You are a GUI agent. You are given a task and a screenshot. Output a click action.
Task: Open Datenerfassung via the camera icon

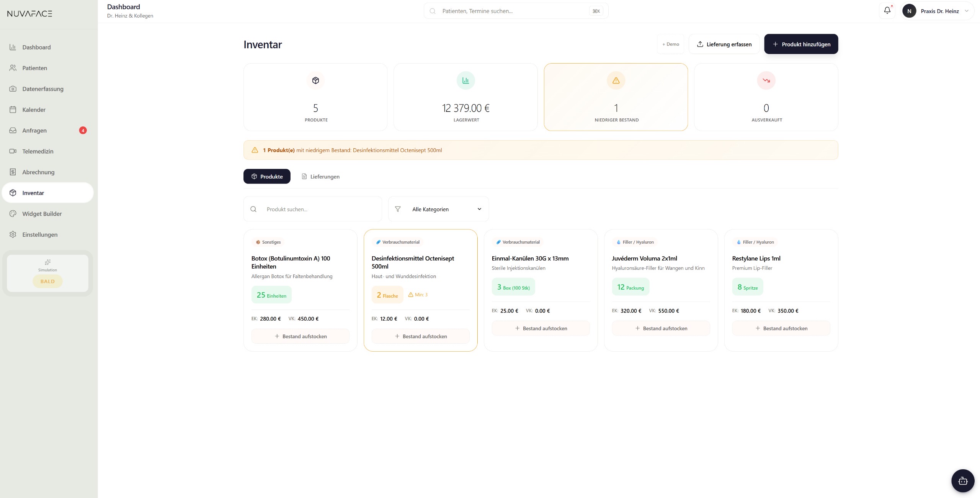tap(13, 88)
